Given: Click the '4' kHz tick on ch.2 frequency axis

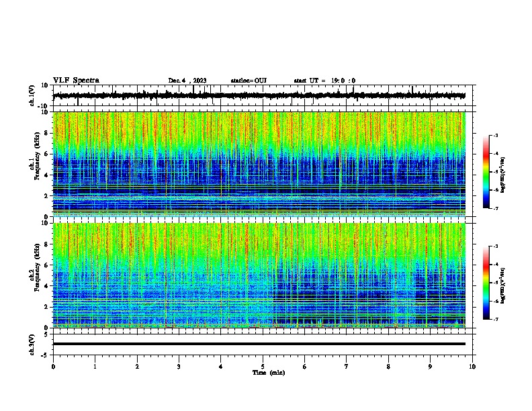Looking at the screenshot, I should click(x=46, y=286).
